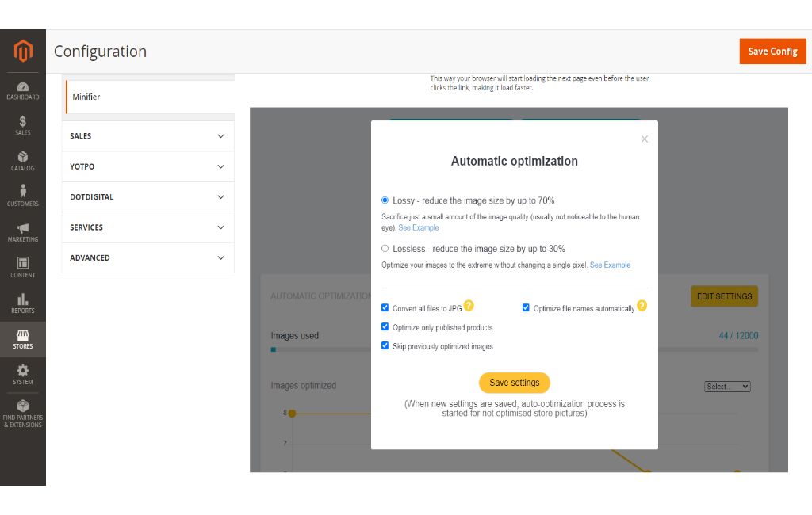Open the Minifier configuration tab
The width and height of the screenshot is (812, 515).
click(150, 97)
